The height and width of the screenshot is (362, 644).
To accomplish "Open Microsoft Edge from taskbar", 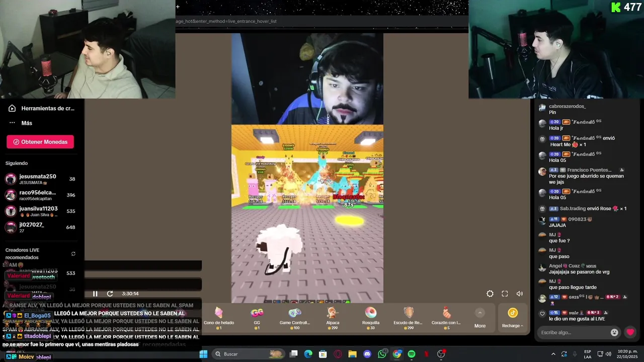I will pyautogui.click(x=308, y=354).
